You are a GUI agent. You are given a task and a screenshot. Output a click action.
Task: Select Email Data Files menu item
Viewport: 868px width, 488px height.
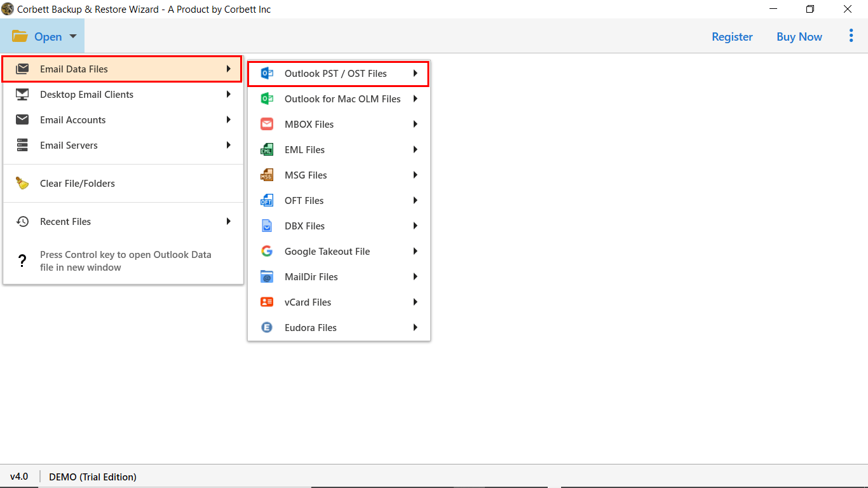(122, 69)
